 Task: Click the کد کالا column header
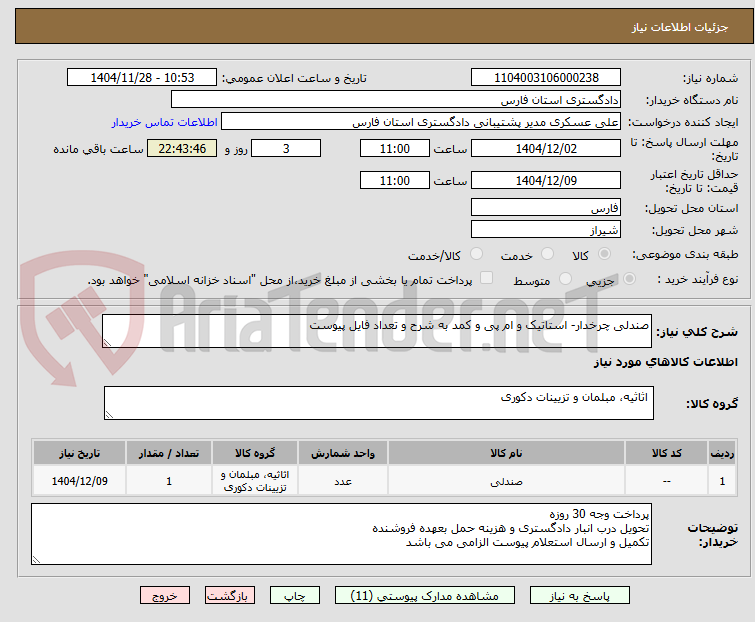coord(666,453)
